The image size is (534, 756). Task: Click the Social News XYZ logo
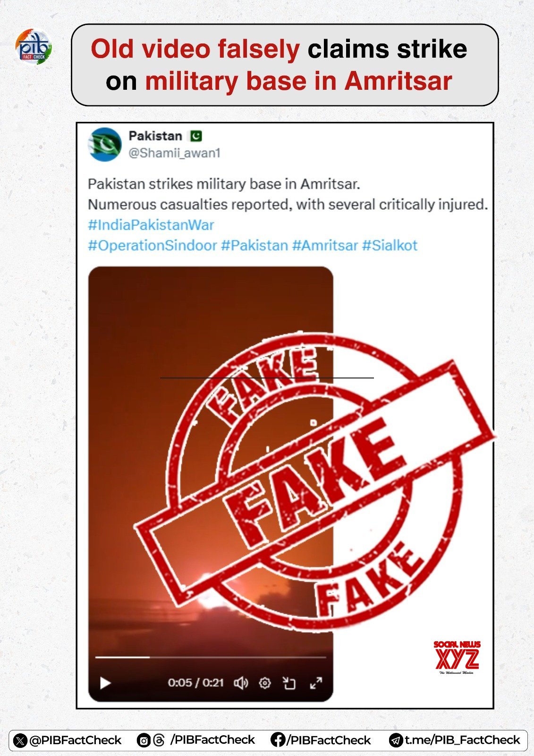[457, 657]
